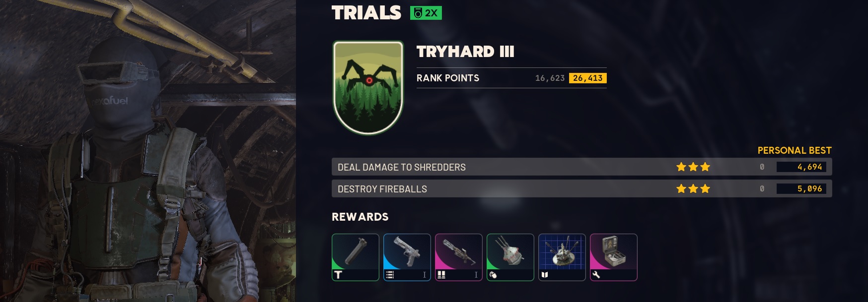Select the green-bordered magazine attachment reward
Image resolution: width=868 pixels, height=302 pixels.
coord(356,257)
